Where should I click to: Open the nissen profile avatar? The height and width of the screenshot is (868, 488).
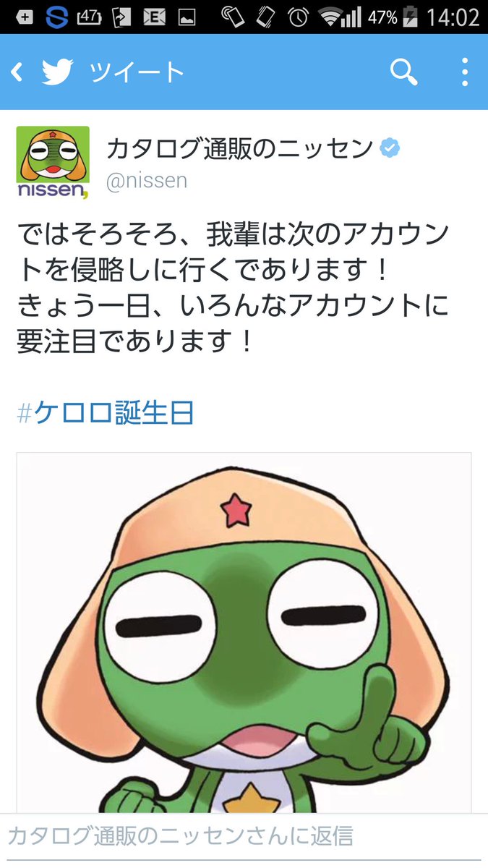(53, 162)
